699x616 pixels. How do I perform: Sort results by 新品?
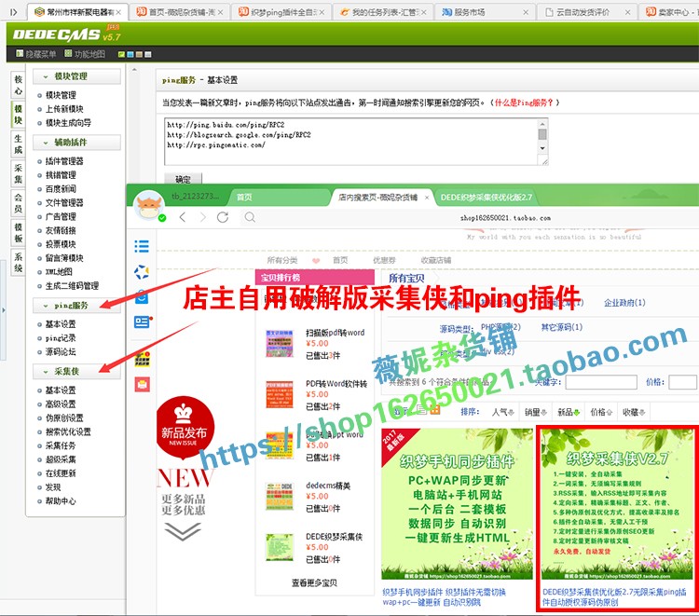click(569, 412)
